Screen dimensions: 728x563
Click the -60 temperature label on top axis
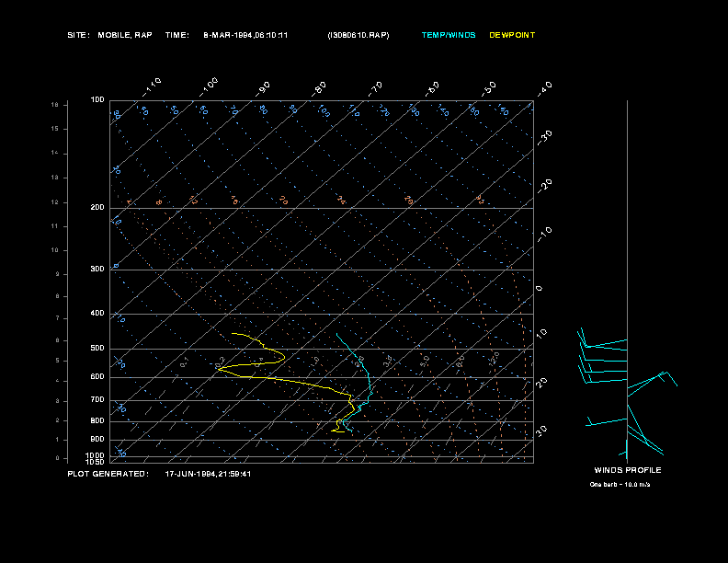tap(432, 88)
